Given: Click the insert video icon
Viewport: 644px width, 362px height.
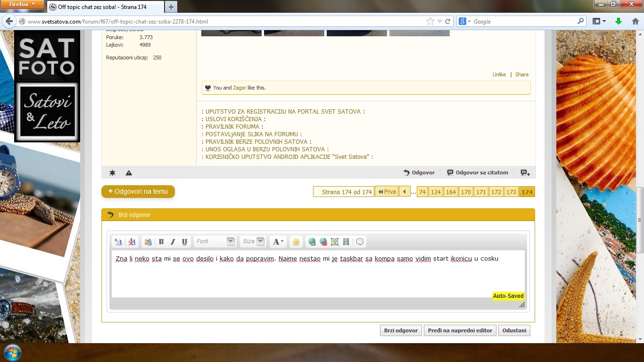Looking at the screenshot, I should (x=346, y=242).
